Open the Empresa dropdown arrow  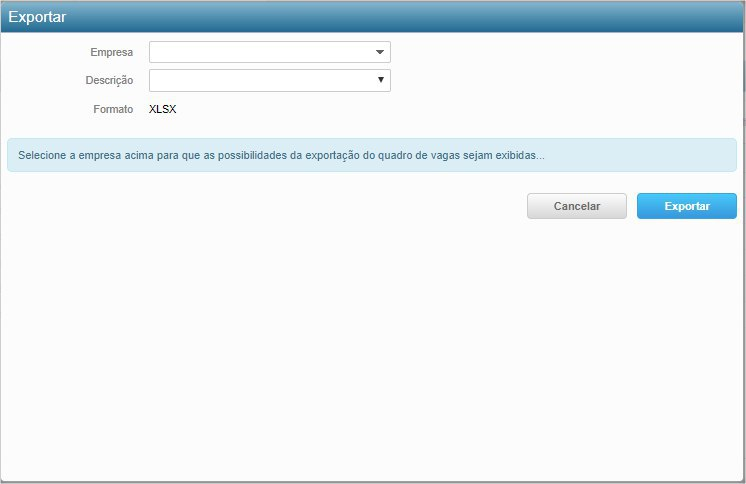pos(380,52)
